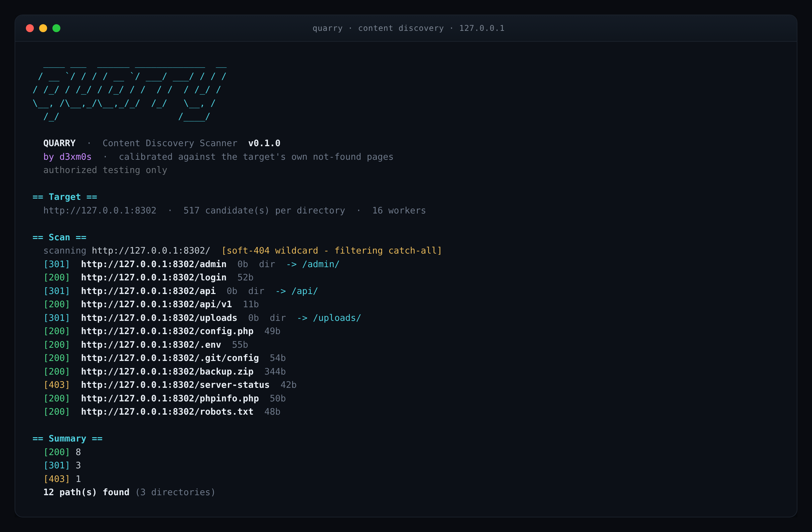Click the [200] status code beside /login

pos(57,277)
